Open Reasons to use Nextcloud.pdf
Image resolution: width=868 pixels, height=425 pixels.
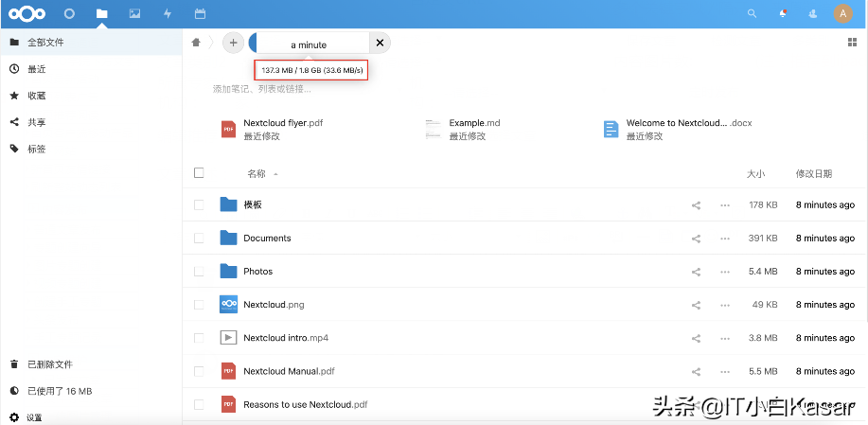pyautogui.click(x=306, y=404)
